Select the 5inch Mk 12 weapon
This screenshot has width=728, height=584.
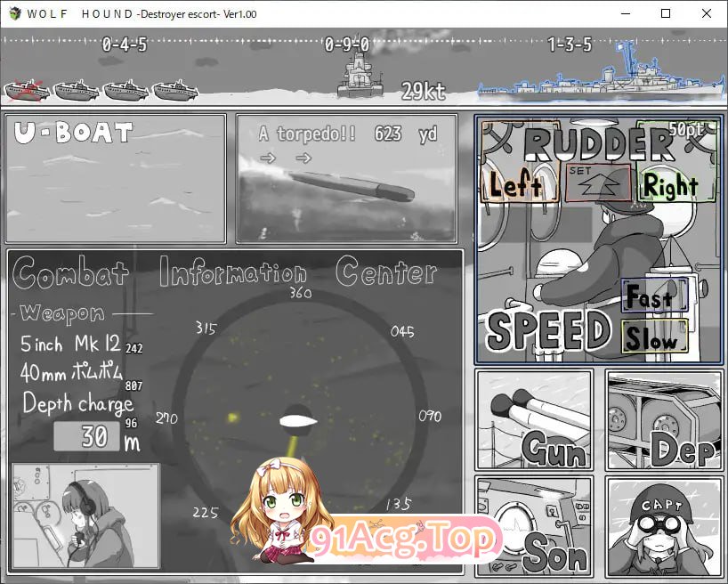[73, 344]
